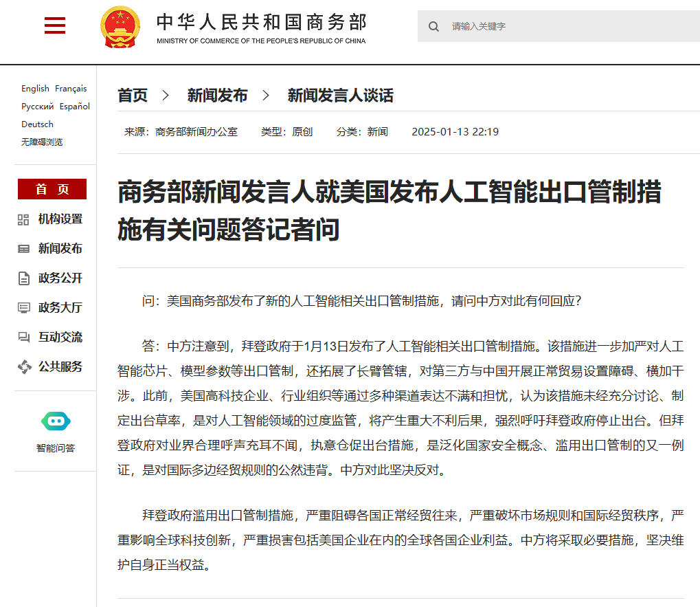Open 政务公开 in sidebar
The image size is (700, 607).
pyautogui.click(x=60, y=278)
